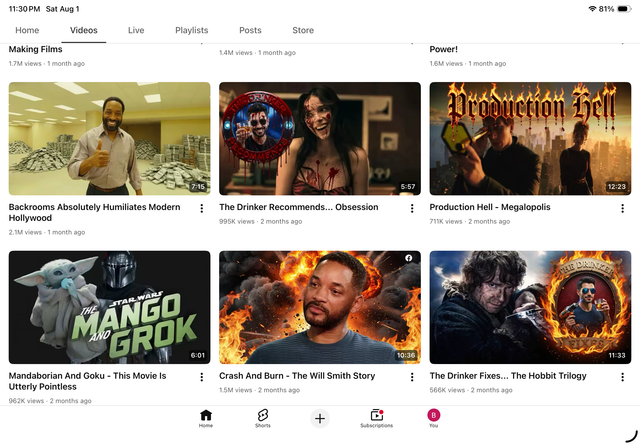
Task: Open title 'The Drinker Recommends... Obsession'
Action: pyautogui.click(x=299, y=207)
